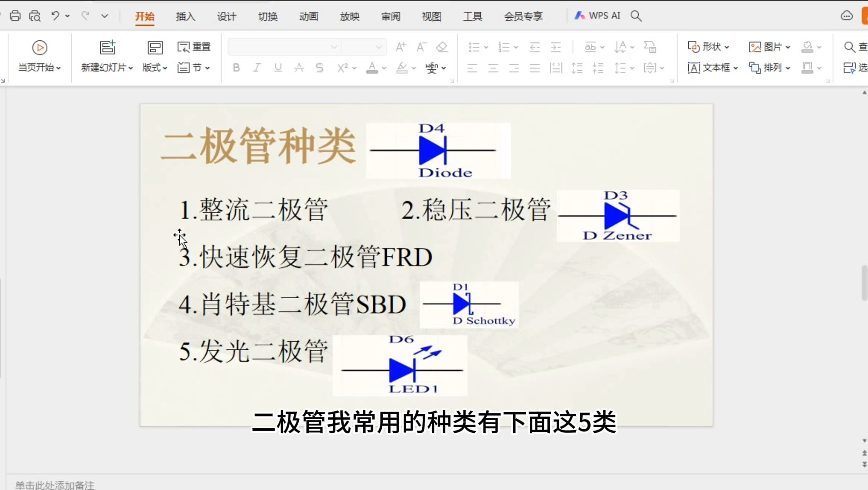Click the search magnifier next to WPS AI
This screenshot has width=868, height=490.
click(636, 16)
